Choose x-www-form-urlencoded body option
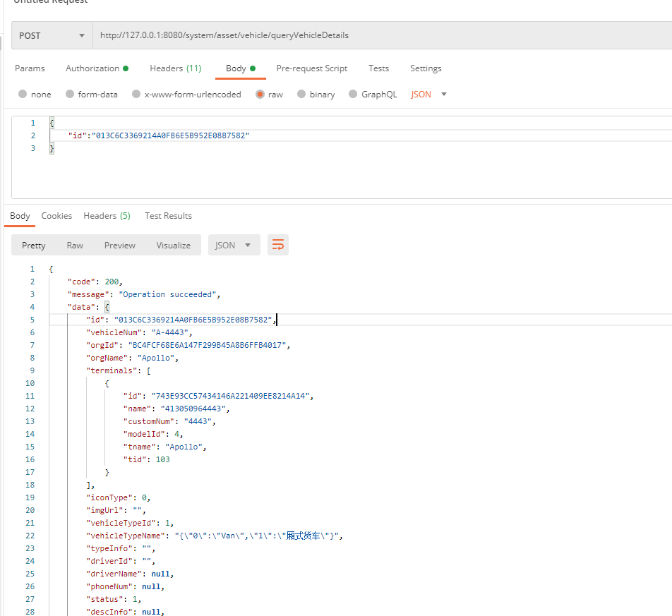 pos(136,94)
